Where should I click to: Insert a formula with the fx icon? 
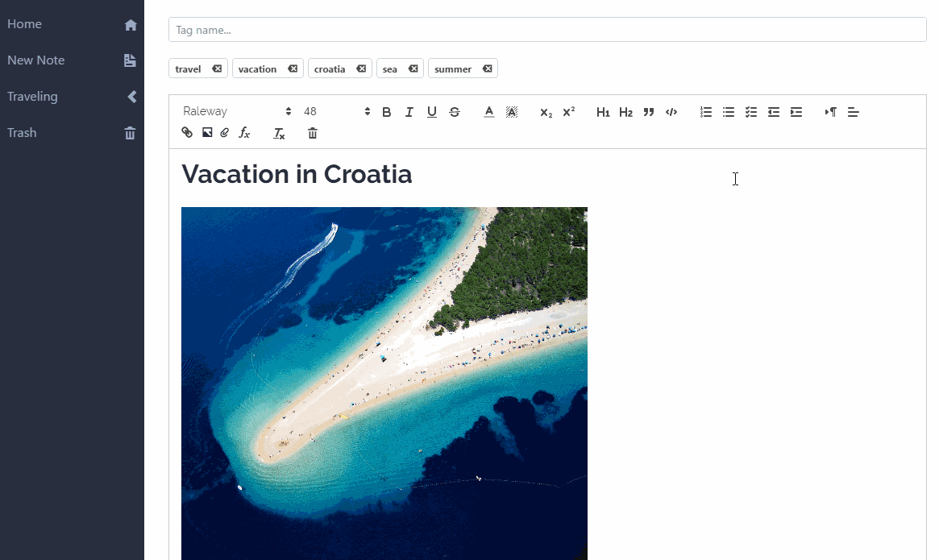[245, 133]
